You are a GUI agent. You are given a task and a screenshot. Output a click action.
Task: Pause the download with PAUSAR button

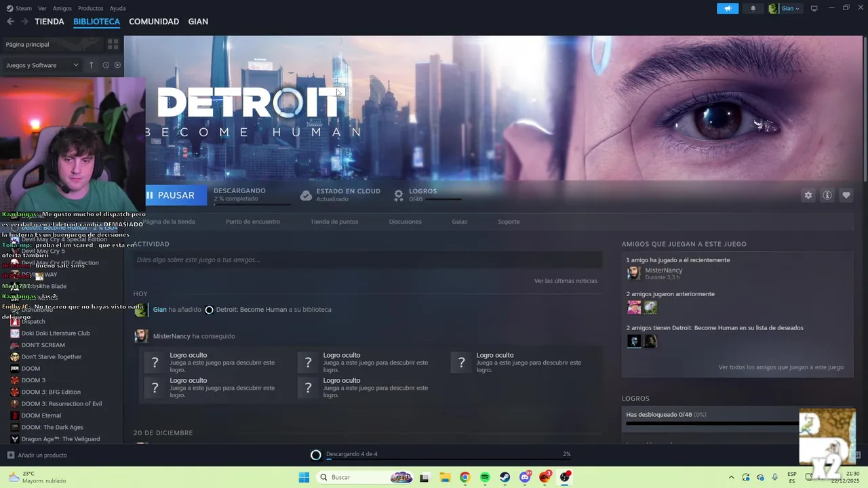coord(176,195)
